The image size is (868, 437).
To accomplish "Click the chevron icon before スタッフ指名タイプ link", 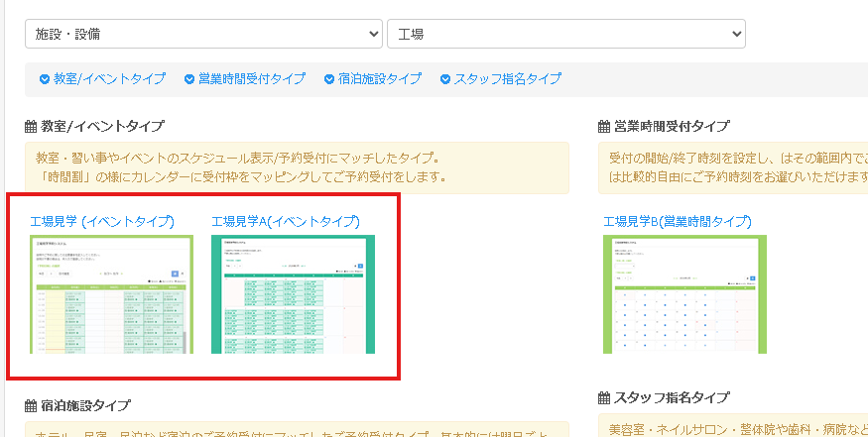I will point(445,79).
